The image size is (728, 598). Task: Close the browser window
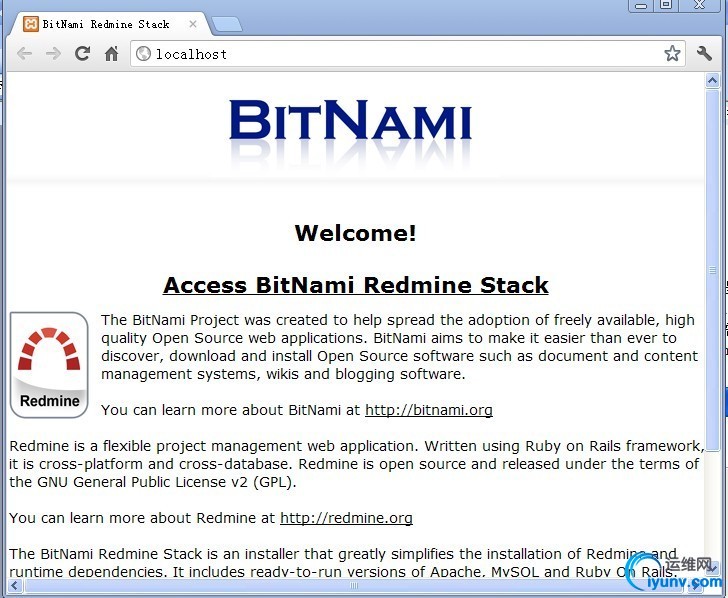(700, 5)
